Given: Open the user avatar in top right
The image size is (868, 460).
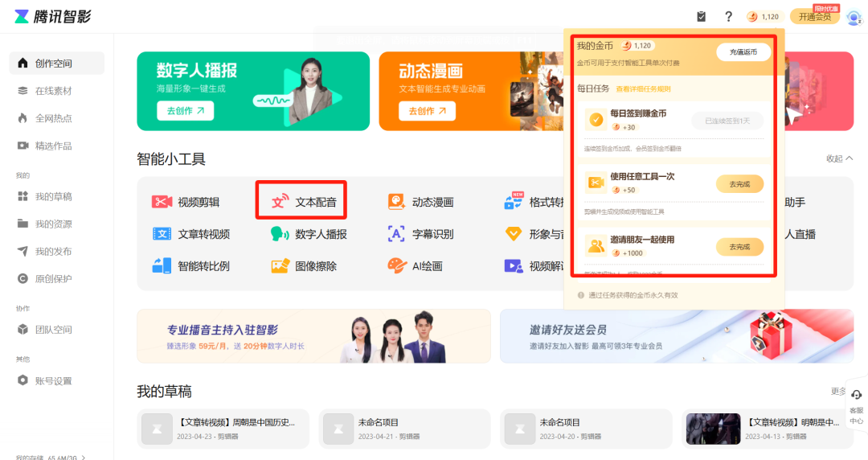Looking at the screenshot, I should (854, 17).
